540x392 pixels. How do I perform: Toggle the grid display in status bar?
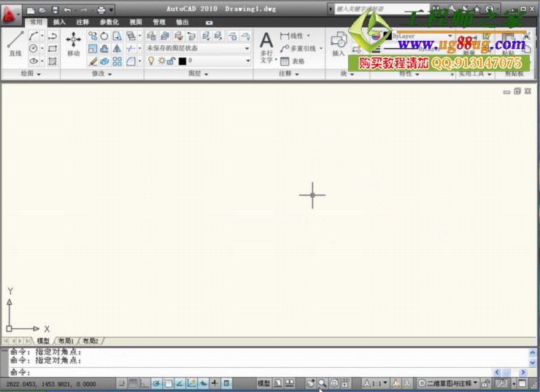point(133,383)
